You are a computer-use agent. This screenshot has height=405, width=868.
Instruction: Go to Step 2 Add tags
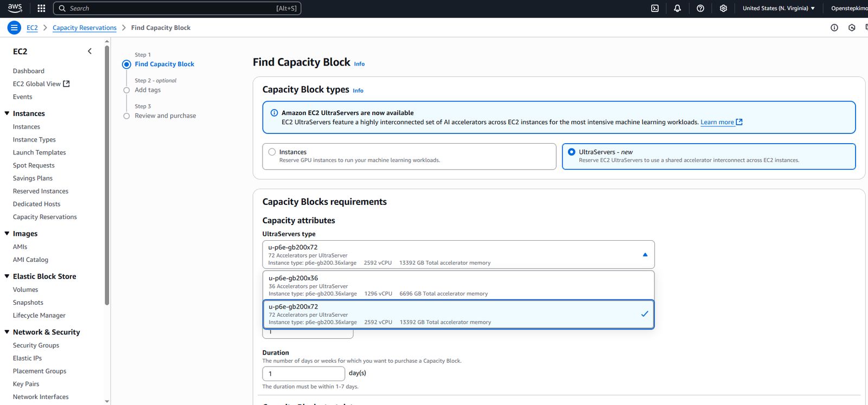point(148,90)
